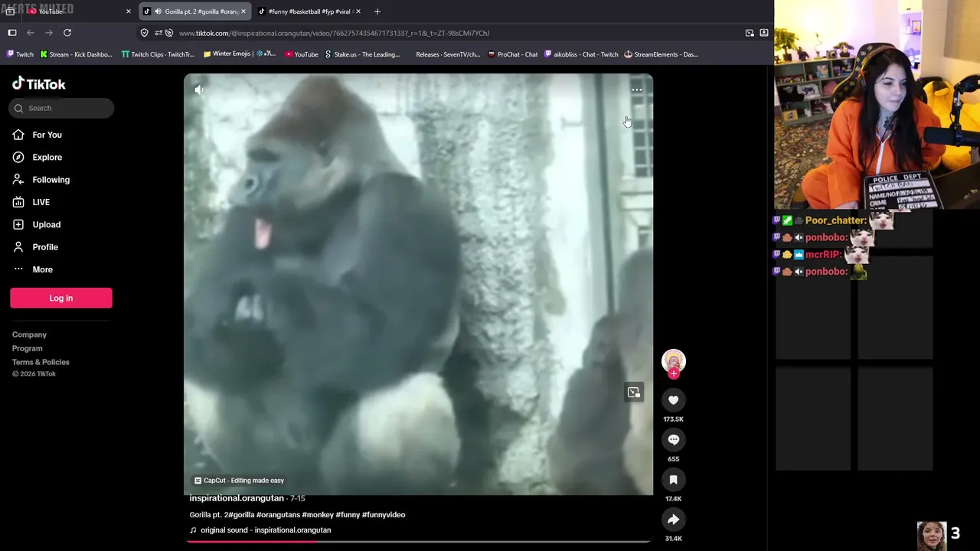The width and height of the screenshot is (980, 551).
Task: Open the Twitch bookmark
Action: coord(20,54)
